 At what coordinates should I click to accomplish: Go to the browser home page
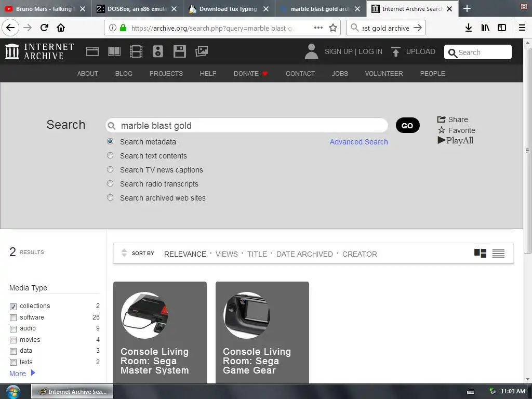[61, 28]
